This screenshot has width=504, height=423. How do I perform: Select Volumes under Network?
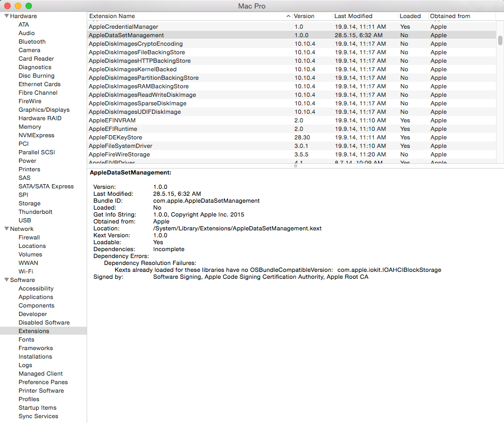[30, 254]
